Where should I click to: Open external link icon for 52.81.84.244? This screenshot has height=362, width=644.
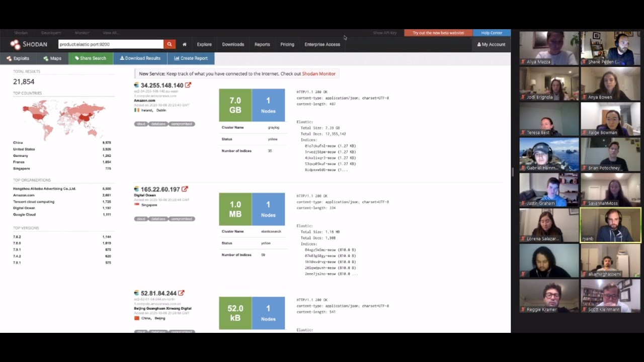click(181, 293)
